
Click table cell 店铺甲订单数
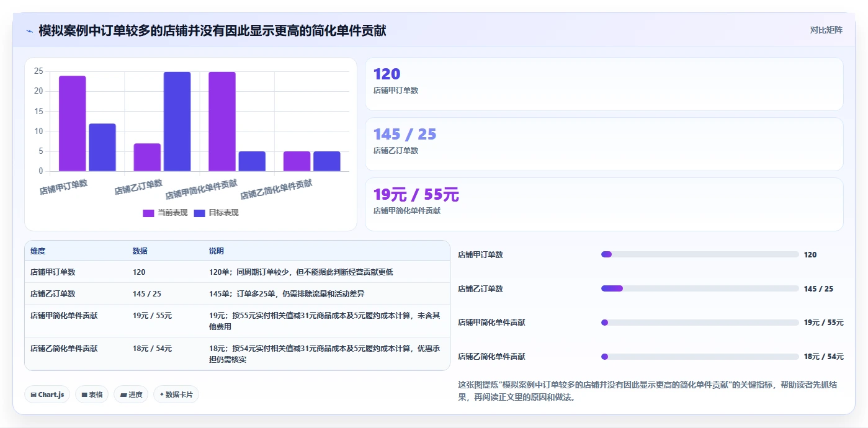click(x=53, y=272)
